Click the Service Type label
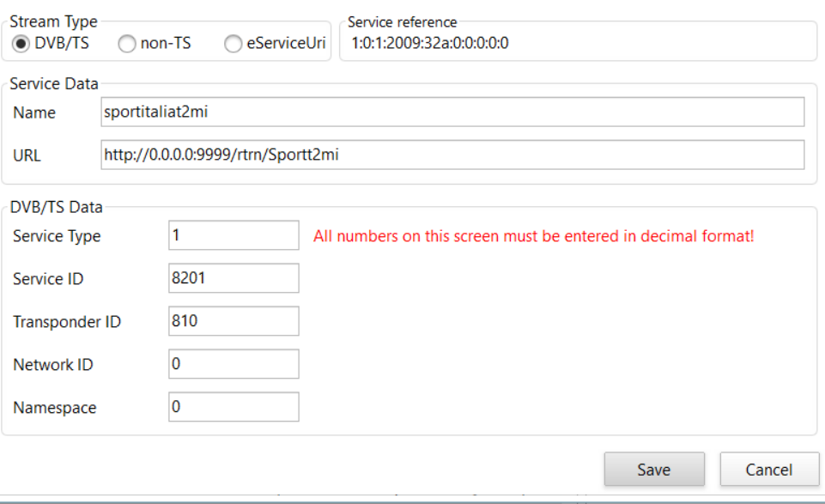Viewport: 825px width, 504px height. point(57,236)
